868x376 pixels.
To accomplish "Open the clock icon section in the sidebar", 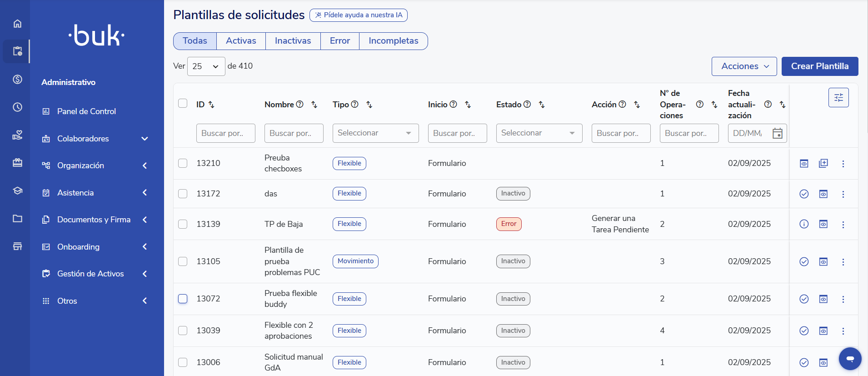I will point(17,107).
